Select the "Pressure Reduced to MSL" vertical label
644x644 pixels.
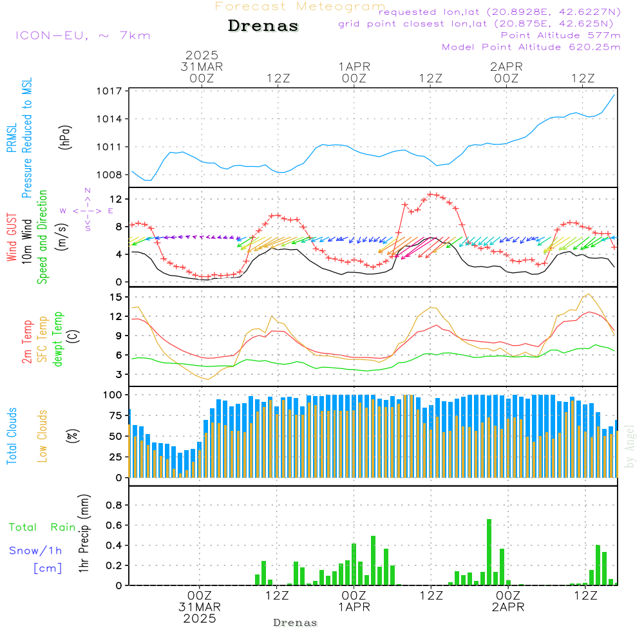pos(26,138)
